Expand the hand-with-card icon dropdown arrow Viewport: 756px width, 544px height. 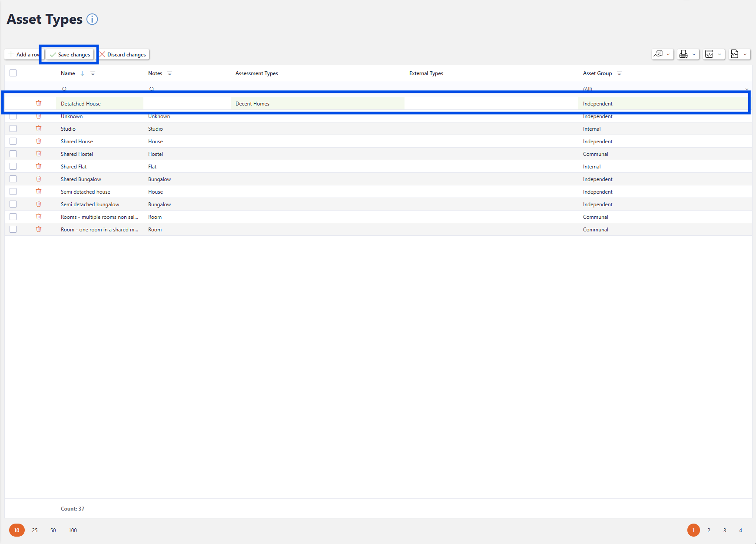(x=668, y=55)
